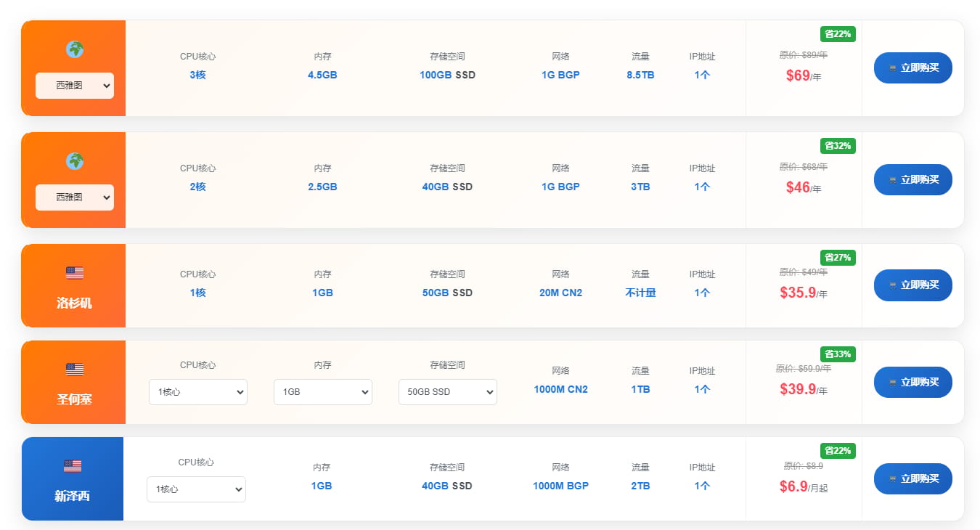
Task: Click 立即购买 for the 圣何塞 $39.9 plan
Action: coord(912,382)
